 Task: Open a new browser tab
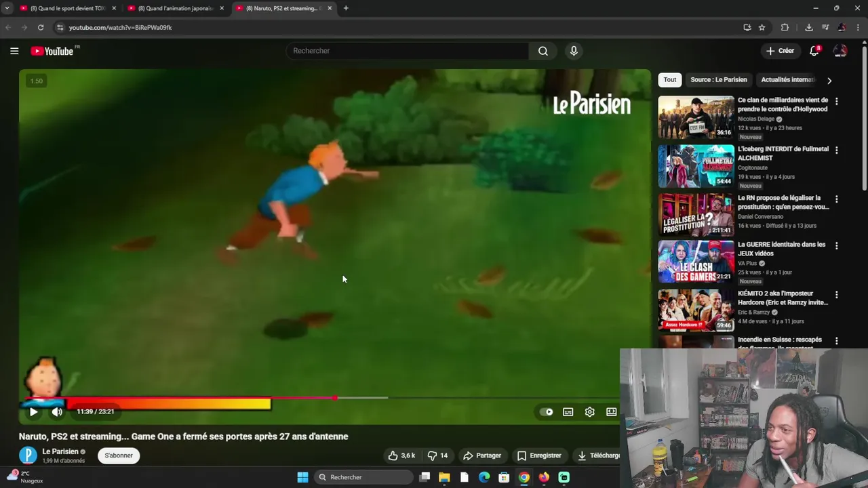coord(346,8)
